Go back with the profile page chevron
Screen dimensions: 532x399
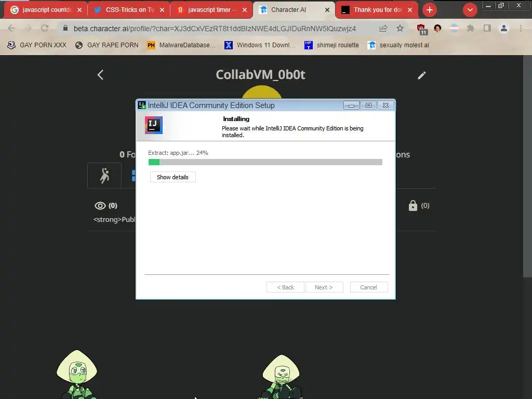(x=100, y=75)
